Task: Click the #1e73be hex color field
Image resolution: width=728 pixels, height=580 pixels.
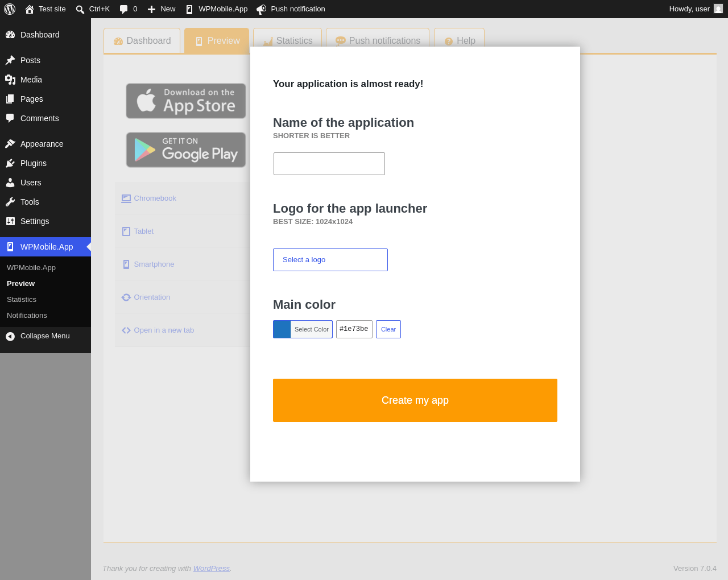Action: (354, 329)
